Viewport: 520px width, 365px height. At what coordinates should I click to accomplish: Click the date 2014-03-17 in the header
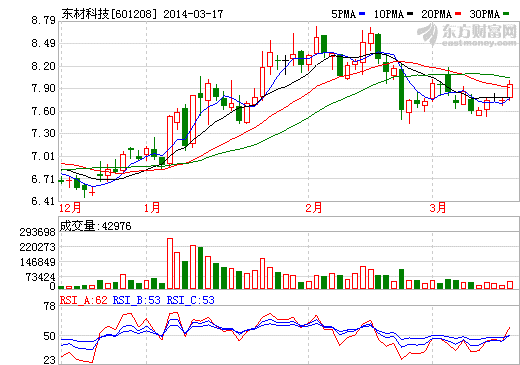pyautogui.click(x=193, y=14)
